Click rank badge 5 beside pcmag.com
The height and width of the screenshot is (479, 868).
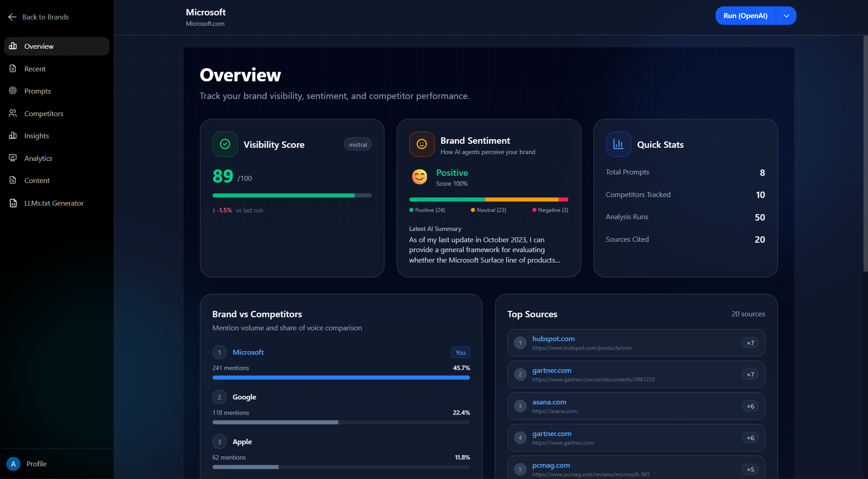pos(520,469)
